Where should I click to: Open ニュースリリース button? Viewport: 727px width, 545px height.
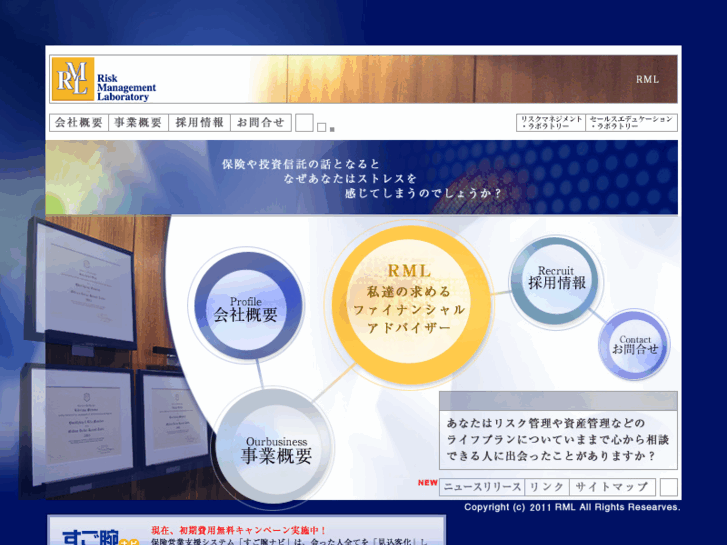tap(482, 487)
